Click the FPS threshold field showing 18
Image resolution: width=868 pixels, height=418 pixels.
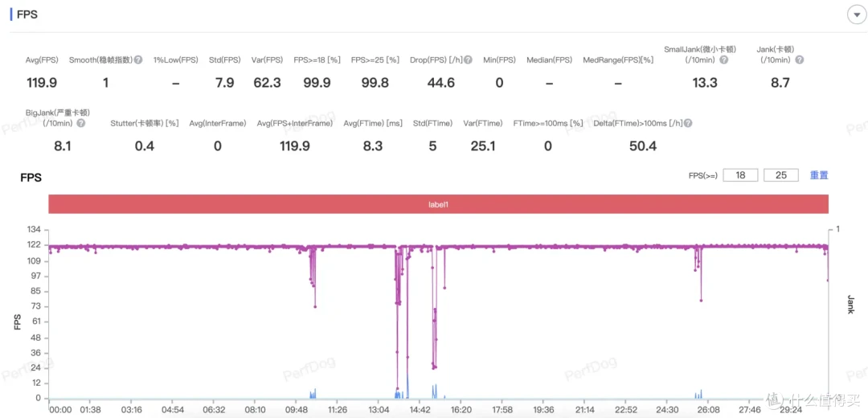pos(740,175)
